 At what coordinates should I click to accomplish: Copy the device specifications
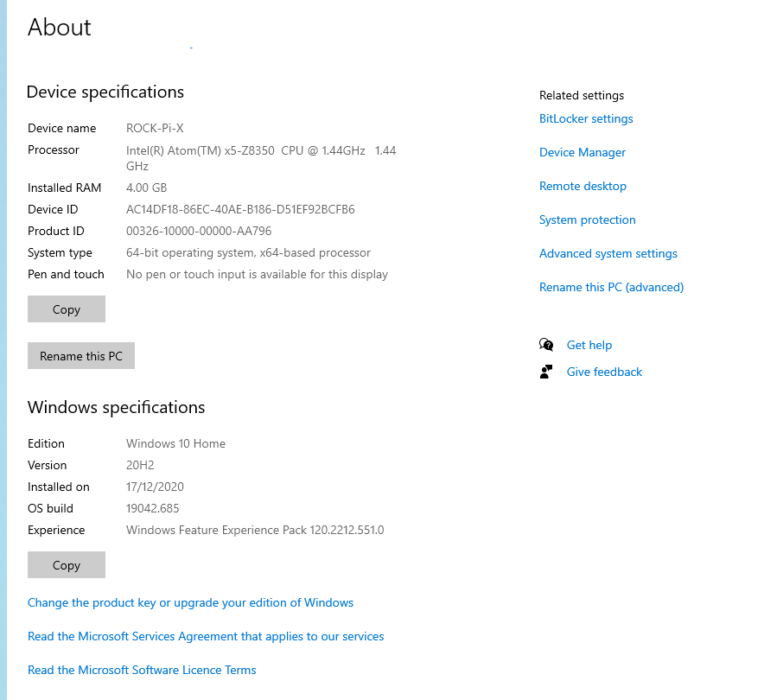click(67, 309)
